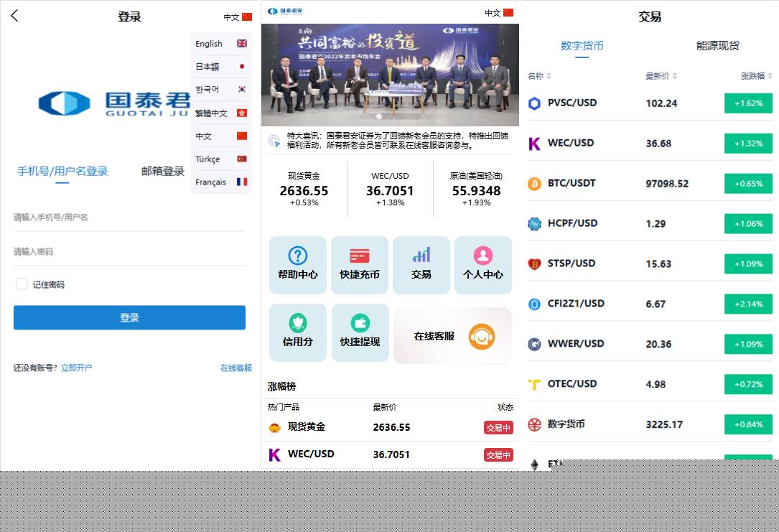Click the annual meeting banner image
Image resolution: width=779 pixels, height=532 pixels.
(x=390, y=75)
